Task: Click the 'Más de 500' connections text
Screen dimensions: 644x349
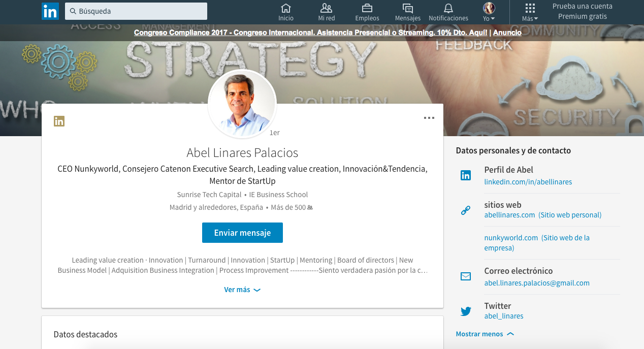Action: coord(288,207)
